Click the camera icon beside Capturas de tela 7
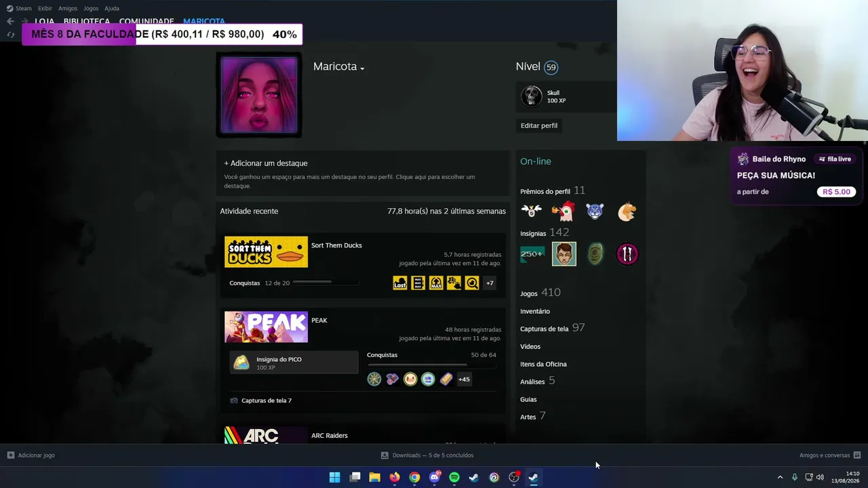Screen dimensions: 868x488 tap(234, 401)
